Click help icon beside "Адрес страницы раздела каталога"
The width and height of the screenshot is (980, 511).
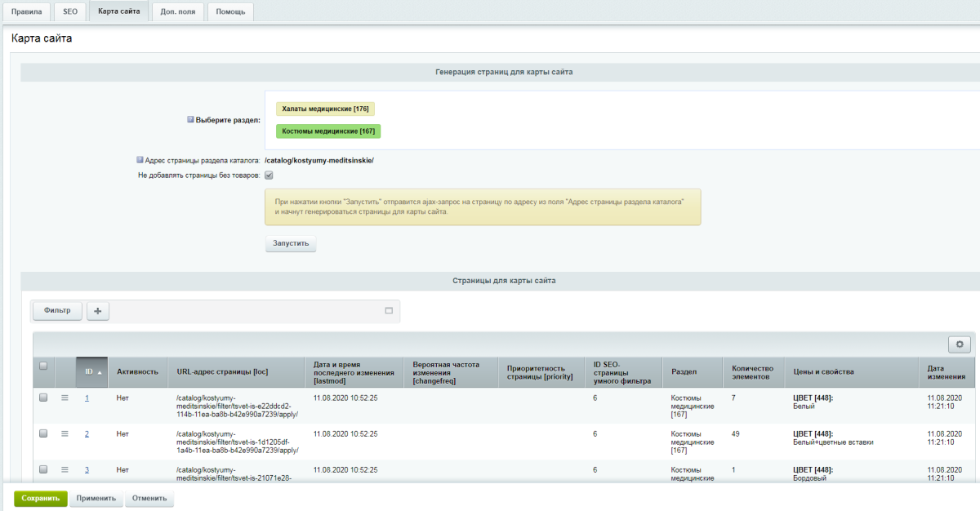tap(140, 160)
